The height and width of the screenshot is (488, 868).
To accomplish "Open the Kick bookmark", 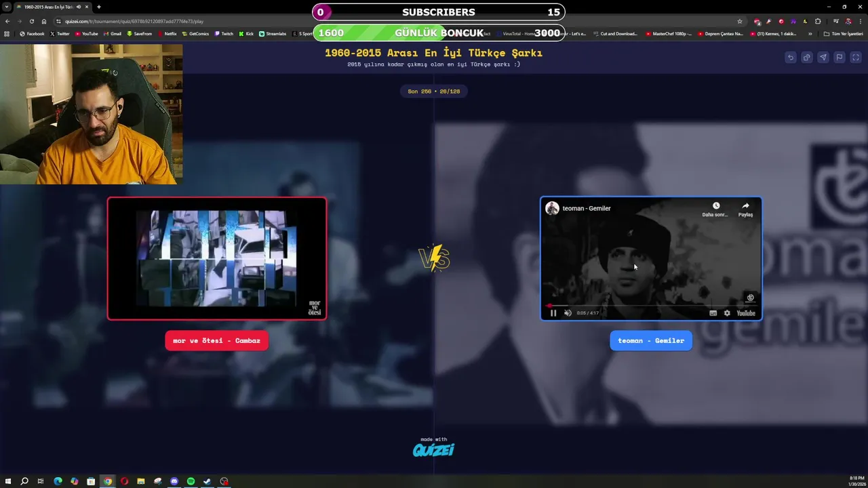I will pos(246,33).
